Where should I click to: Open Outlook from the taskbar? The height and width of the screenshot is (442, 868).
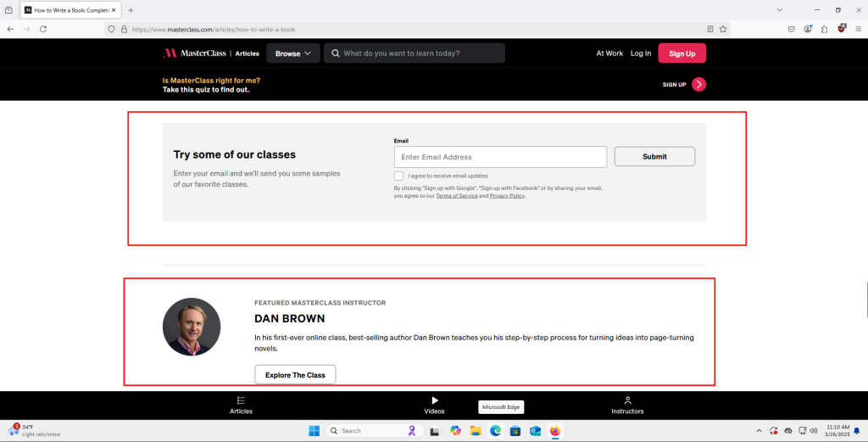tap(536, 430)
